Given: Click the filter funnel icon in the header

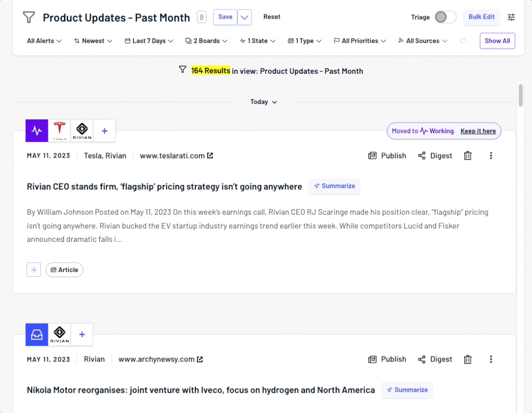Looking at the screenshot, I should click(x=29, y=17).
